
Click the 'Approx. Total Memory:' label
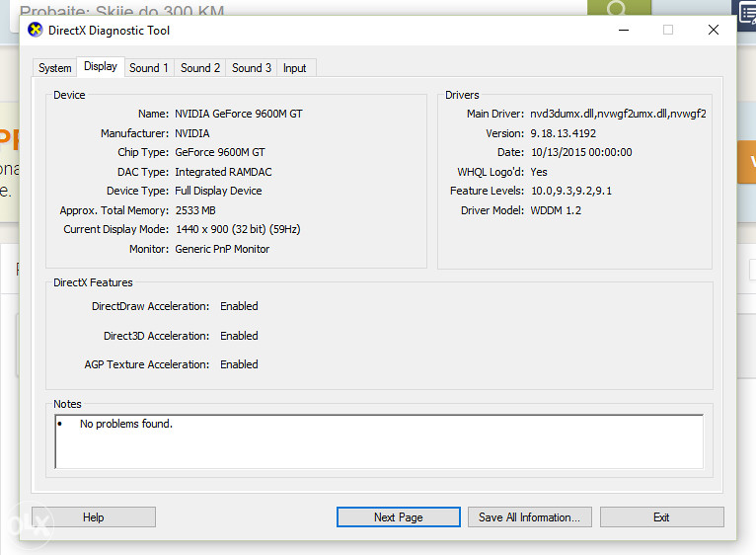(114, 210)
